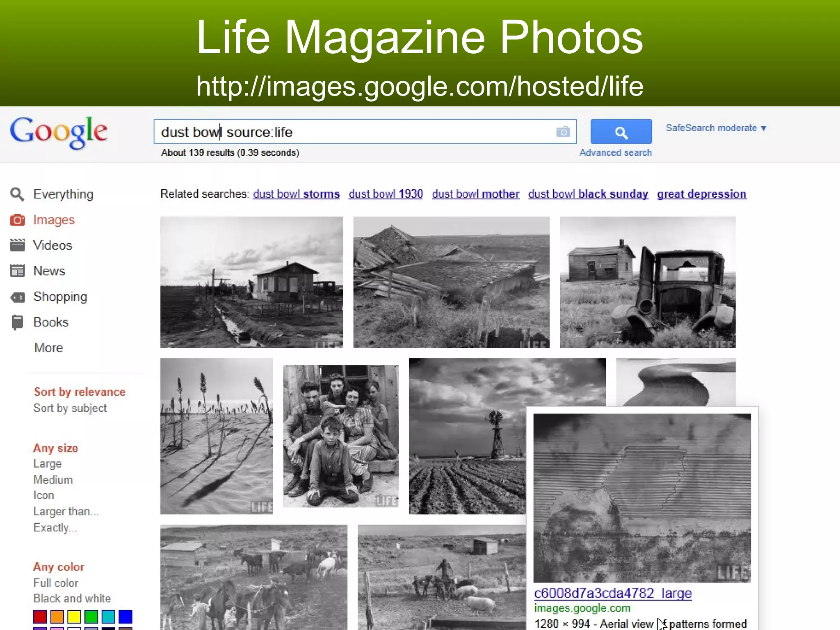
Task: Select the Any color filter
Action: 59,567
